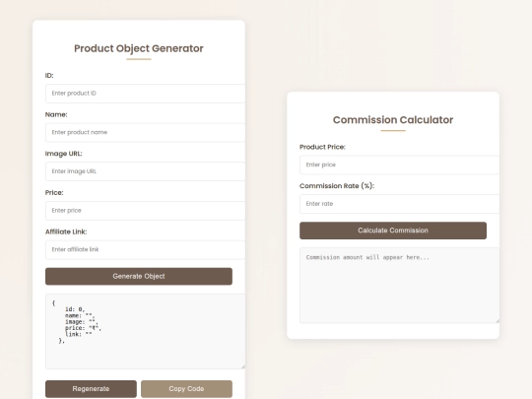Click the Copy Code button

186,389
